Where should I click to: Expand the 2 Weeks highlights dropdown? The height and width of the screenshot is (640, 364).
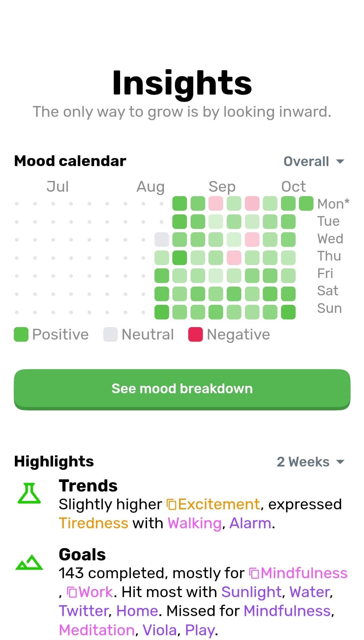[x=310, y=462]
